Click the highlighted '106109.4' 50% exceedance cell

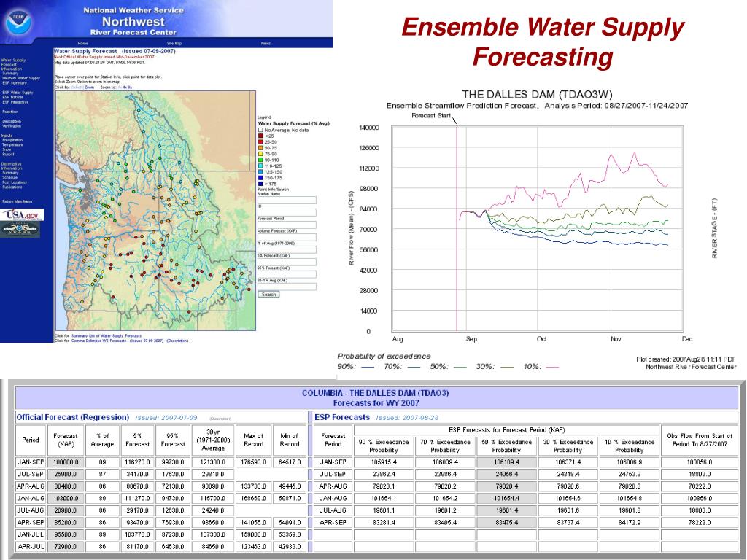click(x=506, y=462)
